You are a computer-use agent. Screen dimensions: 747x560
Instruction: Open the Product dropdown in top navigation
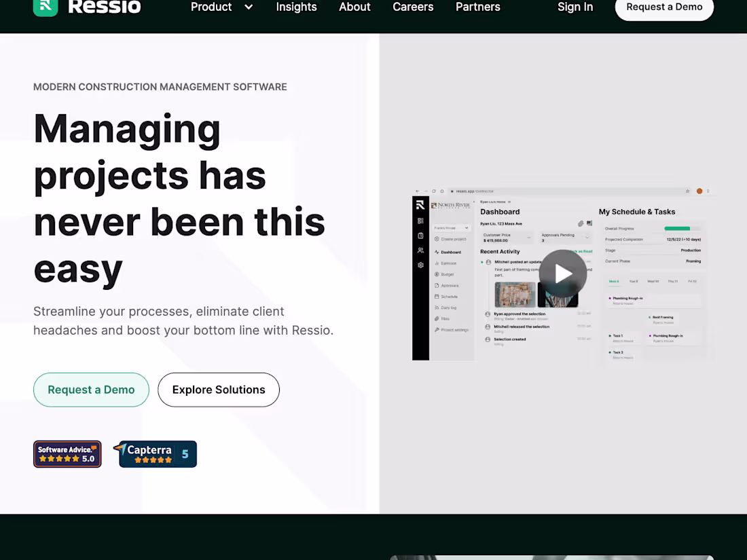pyautogui.click(x=221, y=7)
